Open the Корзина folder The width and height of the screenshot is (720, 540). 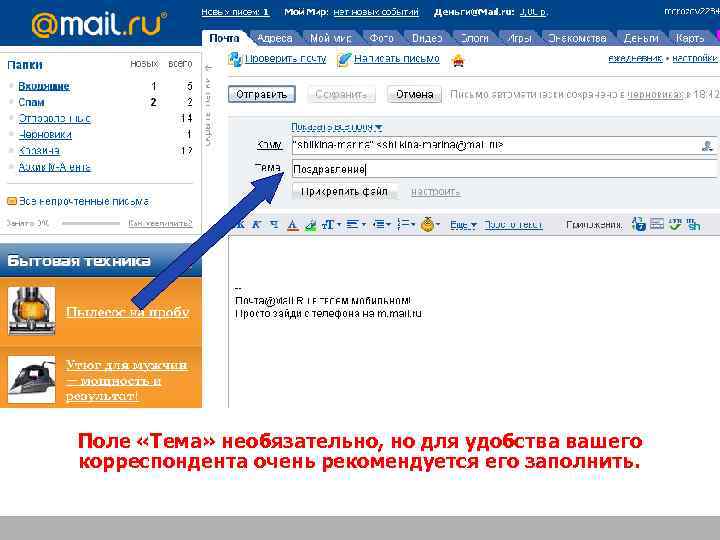click(39, 151)
